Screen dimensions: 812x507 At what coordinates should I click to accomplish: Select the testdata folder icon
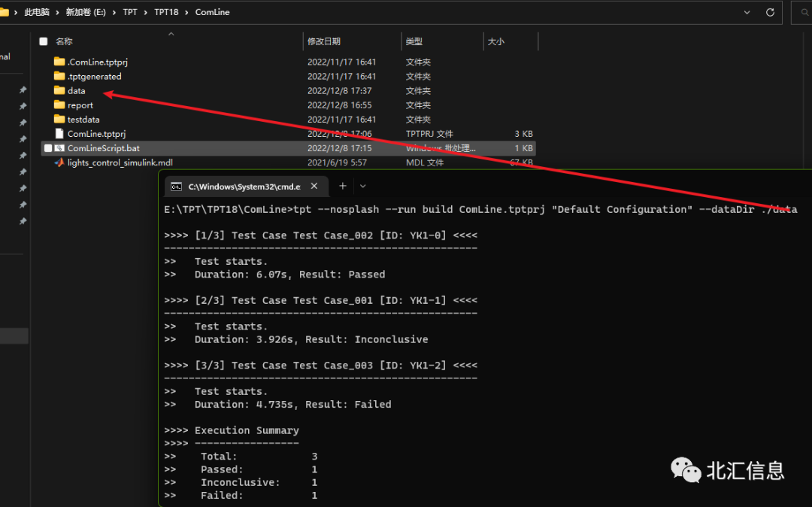tap(59, 119)
